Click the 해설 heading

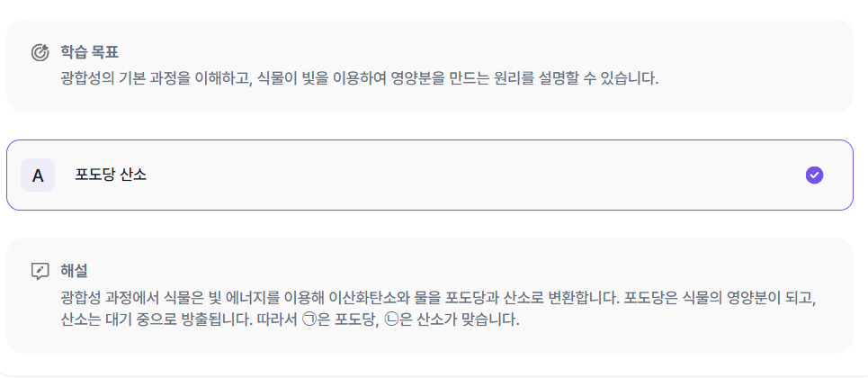coord(74,270)
